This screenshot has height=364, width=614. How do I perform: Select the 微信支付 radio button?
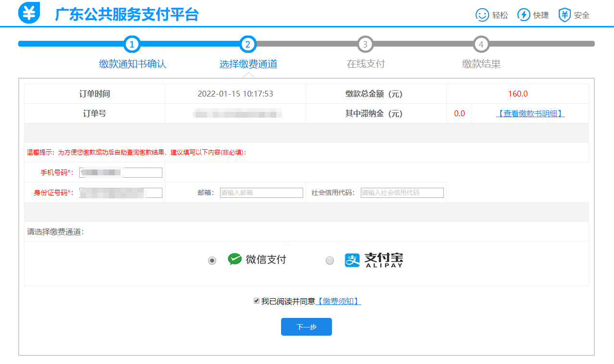pos(212,260)
